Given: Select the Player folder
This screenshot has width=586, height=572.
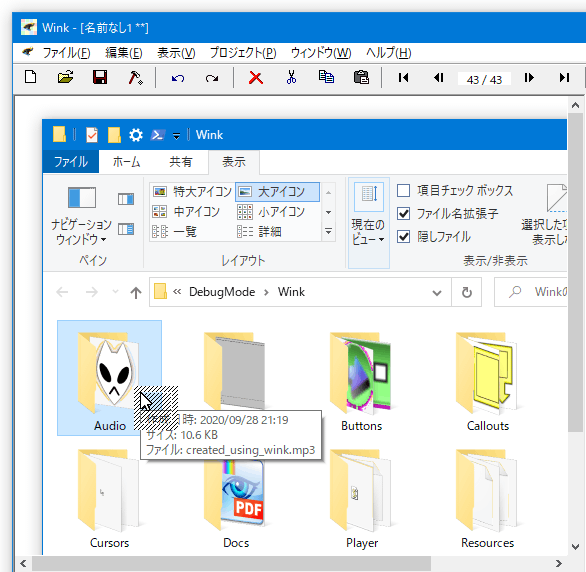Looking at the screenshot, I should pyautogui.click(x=361, y=498).
